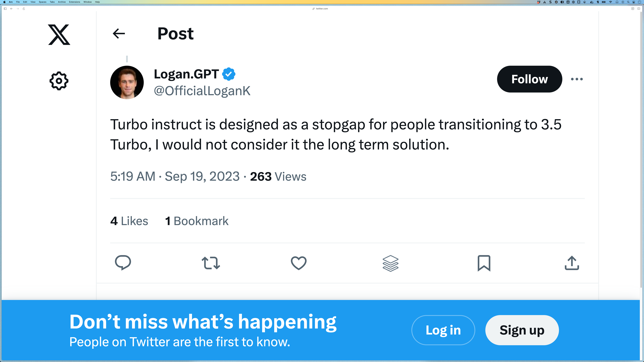Toggle the Arc sidebar
The image size is (644, 362).
click(x=5, y=9)
